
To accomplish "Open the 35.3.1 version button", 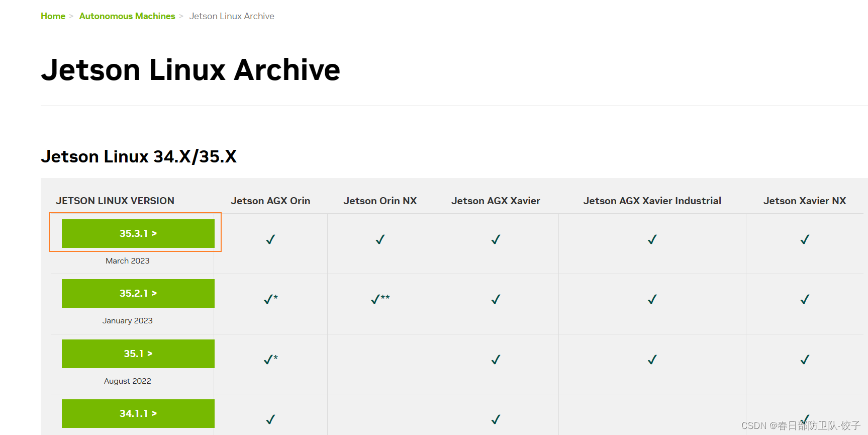I will coord(138,233).
